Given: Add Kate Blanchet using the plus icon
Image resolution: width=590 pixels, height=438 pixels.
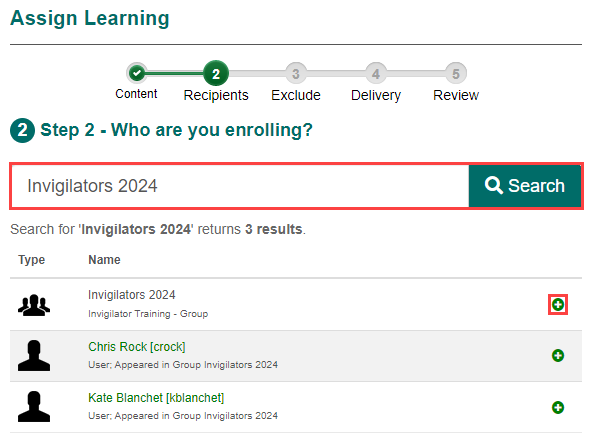Looking at the screenshot, I should [x=558, y=407].
